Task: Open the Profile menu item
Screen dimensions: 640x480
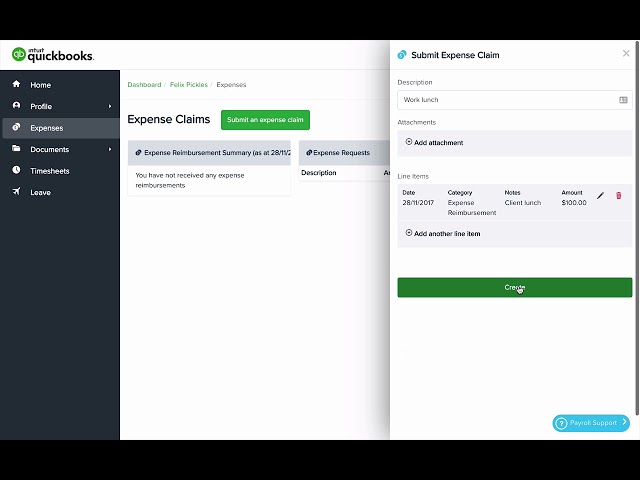Action: (x=60, y=107)
